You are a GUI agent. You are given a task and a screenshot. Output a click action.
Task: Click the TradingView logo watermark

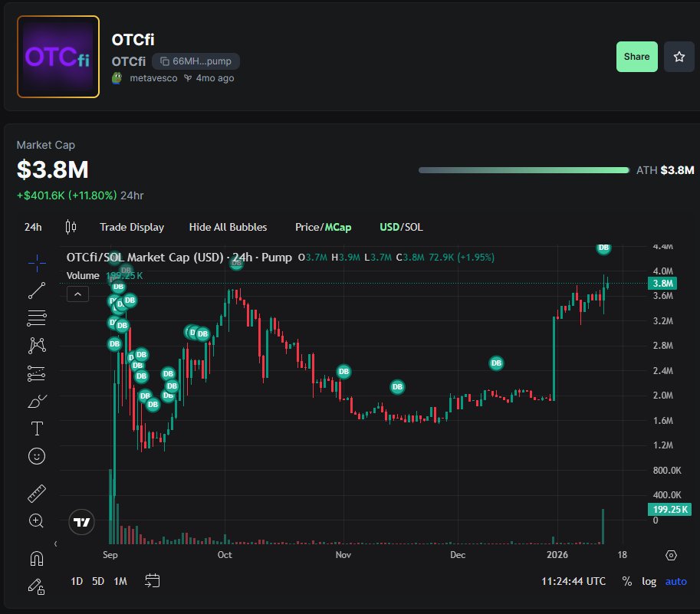(81, 522)
